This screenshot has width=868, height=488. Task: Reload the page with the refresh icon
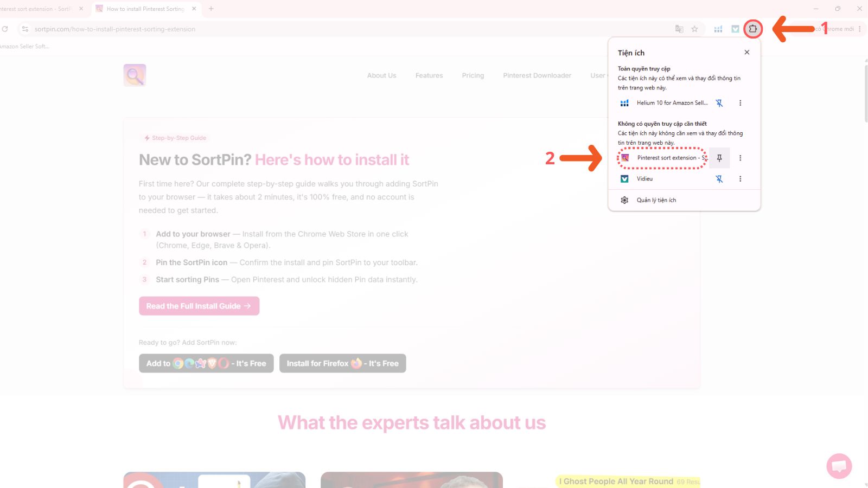point(5,29)
